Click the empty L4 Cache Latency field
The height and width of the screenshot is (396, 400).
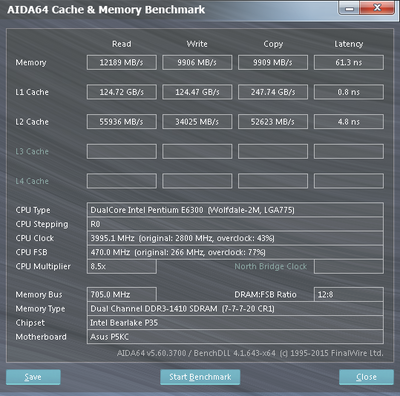349,181
